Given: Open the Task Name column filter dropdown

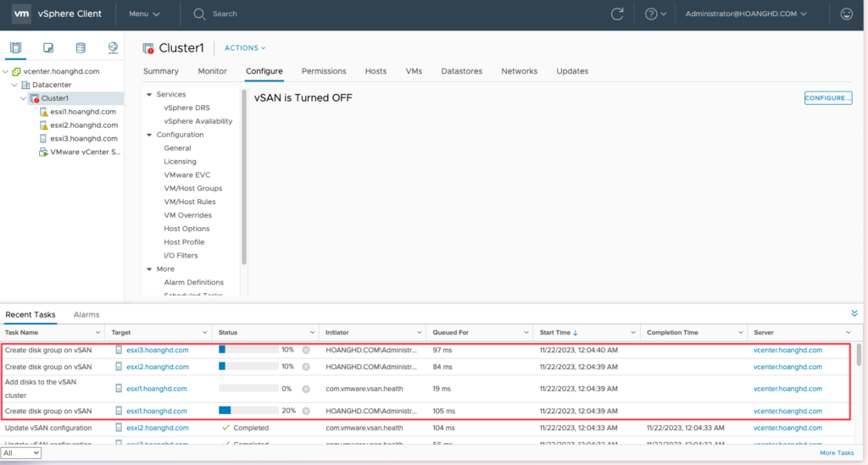Looking at the screenshot, I should [97, 333].
